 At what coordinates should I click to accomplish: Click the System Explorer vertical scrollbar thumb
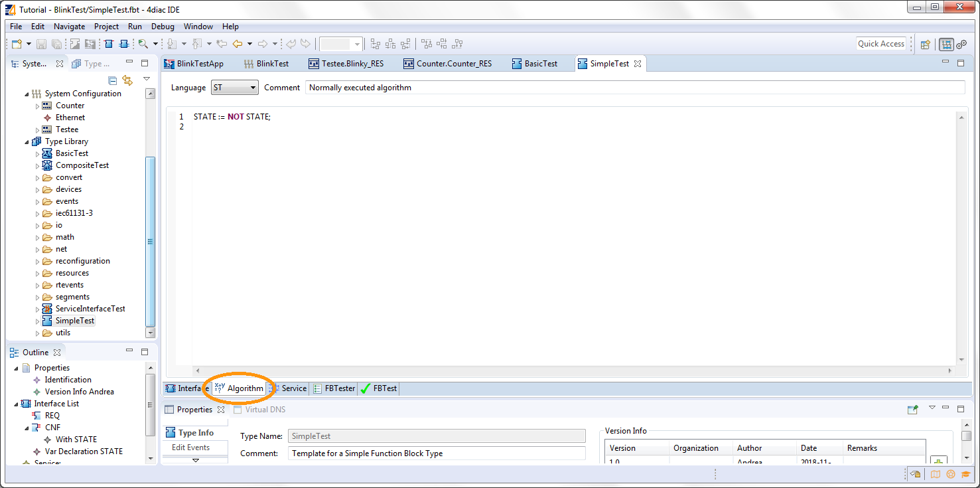pos(151,241)
